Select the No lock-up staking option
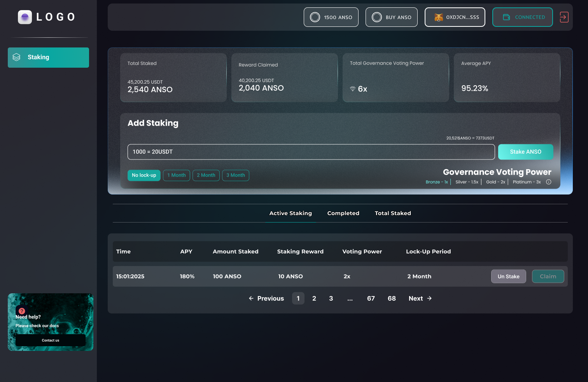Screen dimensions: 588x382 [144, 175]
